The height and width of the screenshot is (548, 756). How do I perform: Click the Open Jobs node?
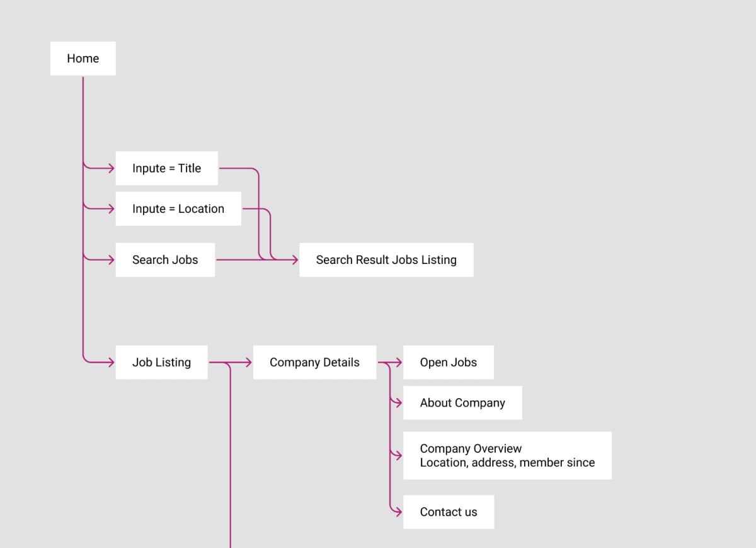point(448,362)
